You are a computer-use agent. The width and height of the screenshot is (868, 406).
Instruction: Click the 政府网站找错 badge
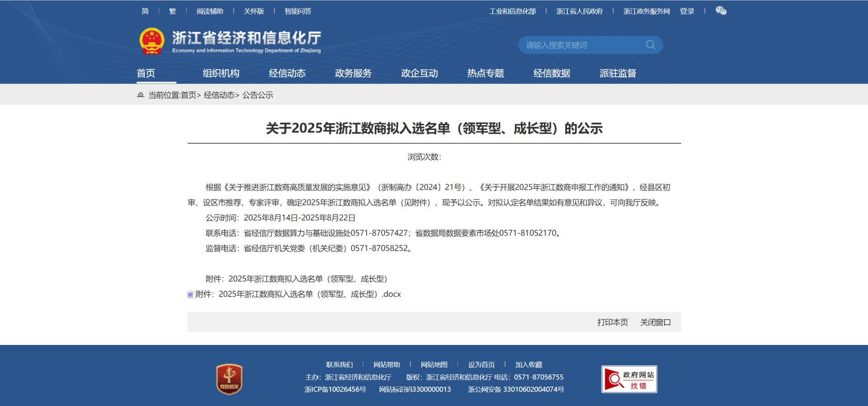pyautogui.click(x=629, y=379)
